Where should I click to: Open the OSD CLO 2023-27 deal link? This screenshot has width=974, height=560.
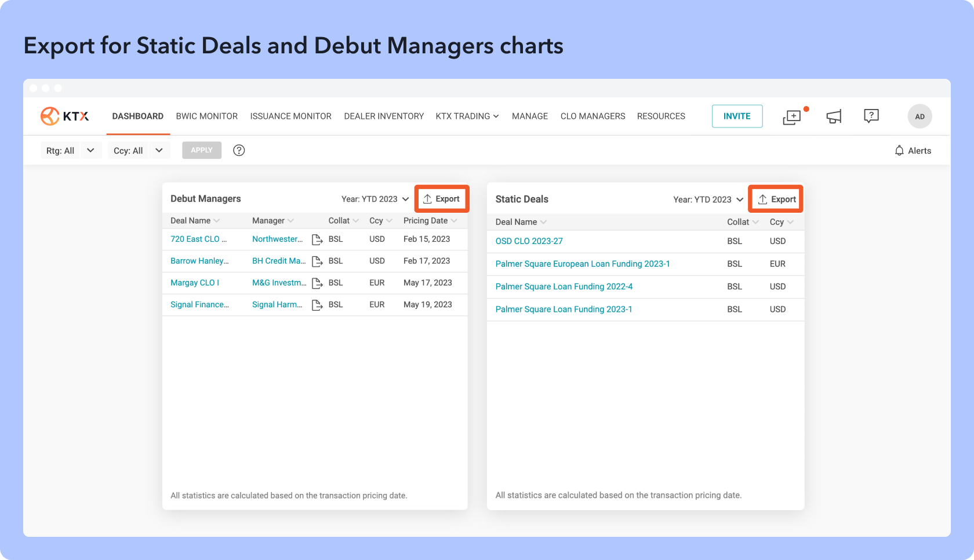(x=529, y=241)
